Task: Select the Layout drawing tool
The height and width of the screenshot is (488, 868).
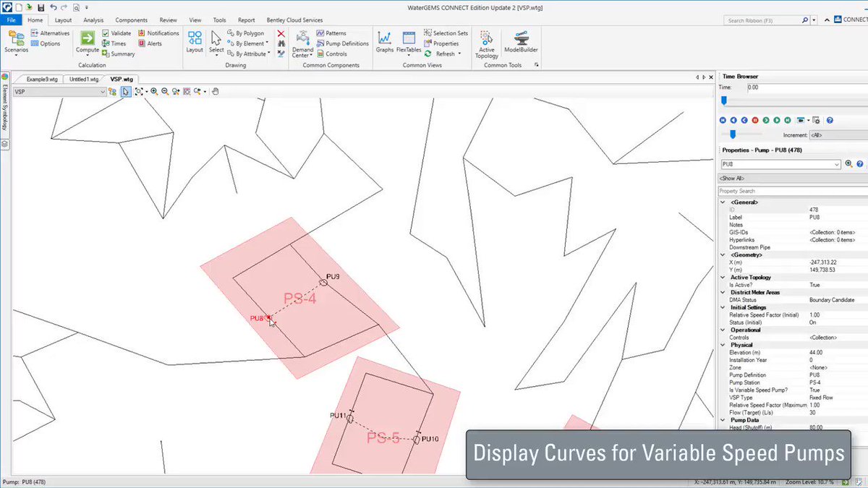Action: click(x=195, y=42)
